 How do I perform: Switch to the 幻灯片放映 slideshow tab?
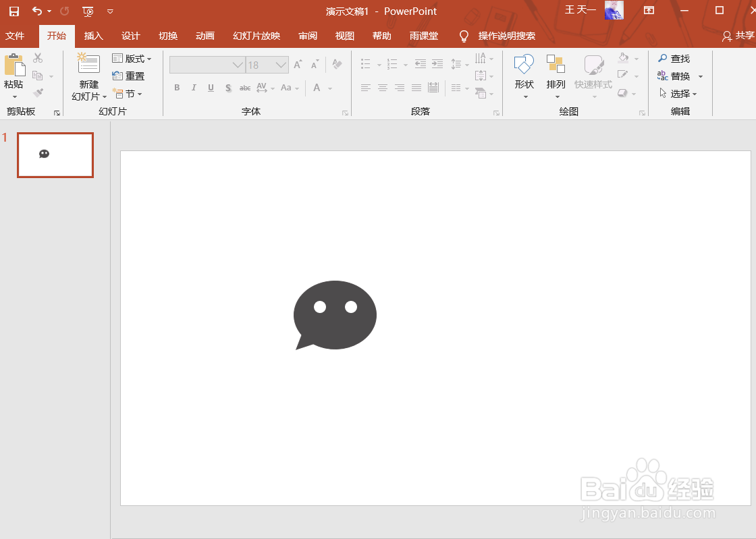click(256, 36)
